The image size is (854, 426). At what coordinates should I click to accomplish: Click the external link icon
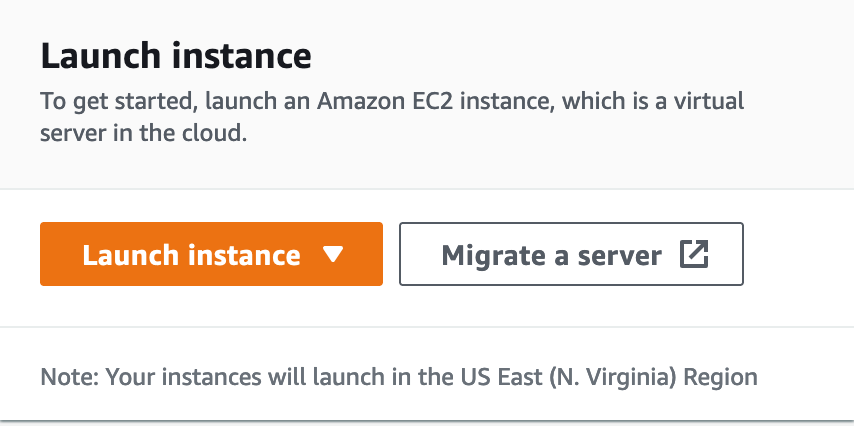[693, 255]
